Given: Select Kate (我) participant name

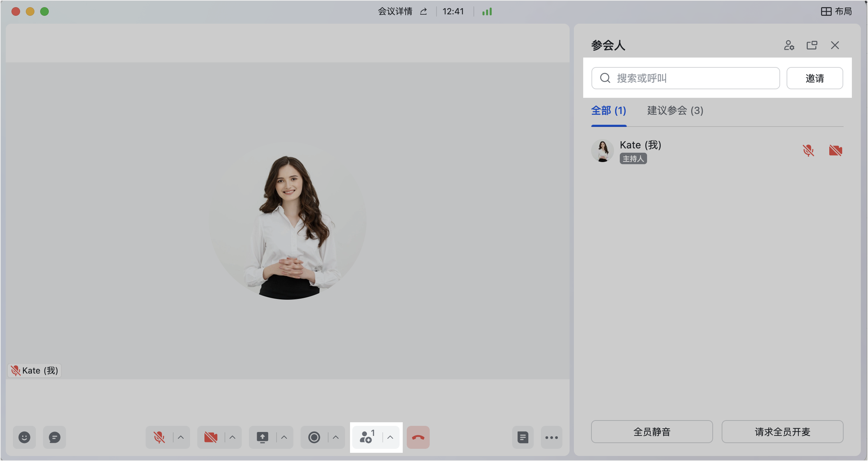Looking at the screenshot, I should pos(641,145).
